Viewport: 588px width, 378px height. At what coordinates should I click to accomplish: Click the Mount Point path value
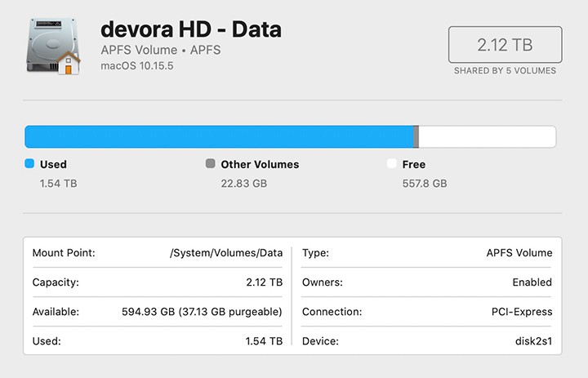click(x=226, y=253)
